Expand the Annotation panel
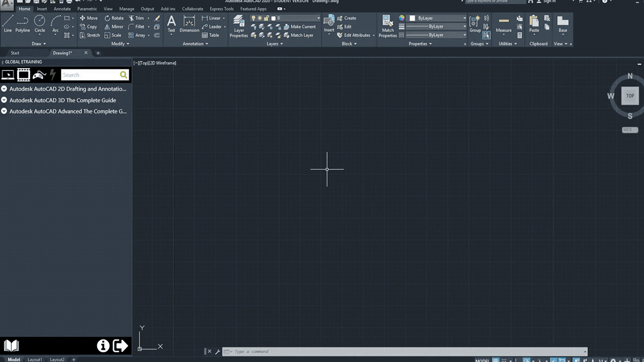The height and width of the screenshot is (362, 644). click(x=195, y=43)
